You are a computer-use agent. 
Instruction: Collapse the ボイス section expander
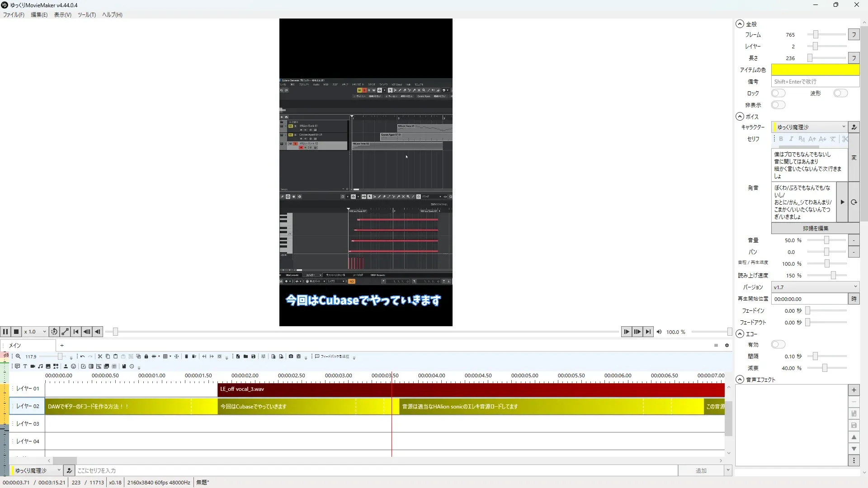point(740,117)
